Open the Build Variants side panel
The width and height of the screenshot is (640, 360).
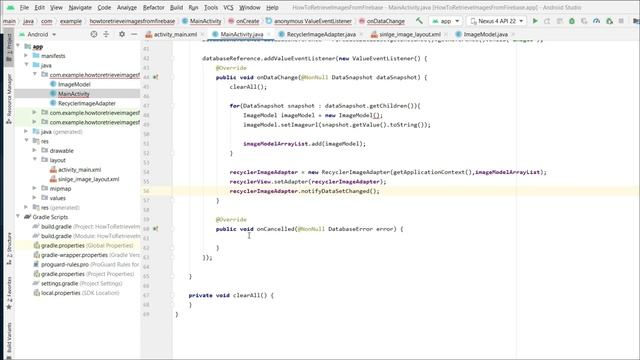[x=9, y=340]
